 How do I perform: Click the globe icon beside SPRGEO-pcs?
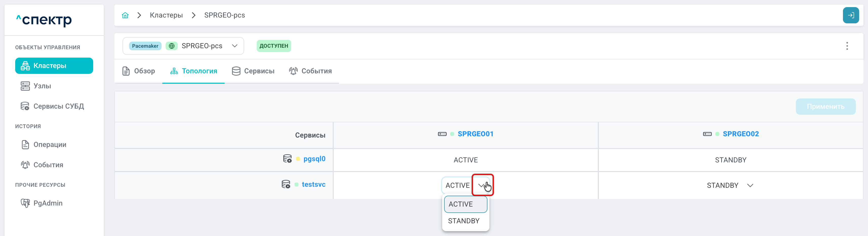(171, 46)
